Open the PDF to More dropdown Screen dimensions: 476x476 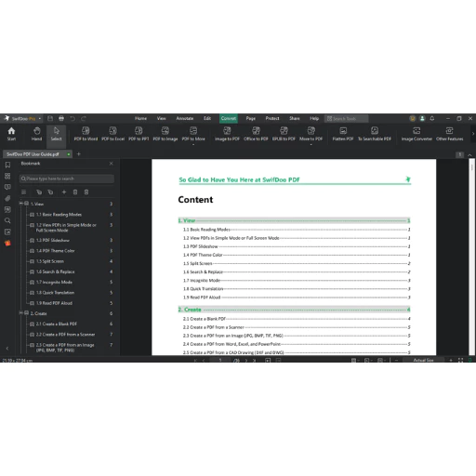point(193,135)
